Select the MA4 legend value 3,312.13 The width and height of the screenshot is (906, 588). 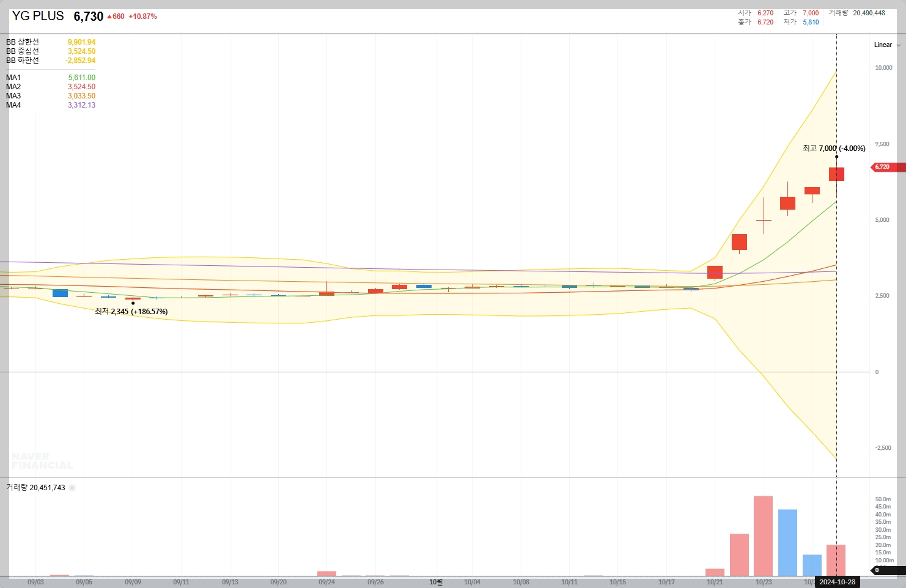pyautogui.click(x=81, y=105)
